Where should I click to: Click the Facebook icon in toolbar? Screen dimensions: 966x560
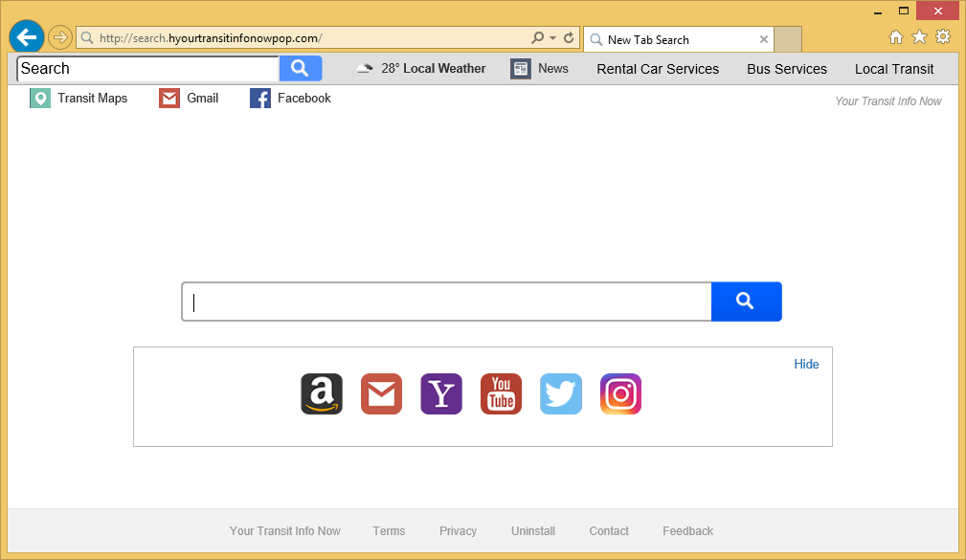click(260, 98)
